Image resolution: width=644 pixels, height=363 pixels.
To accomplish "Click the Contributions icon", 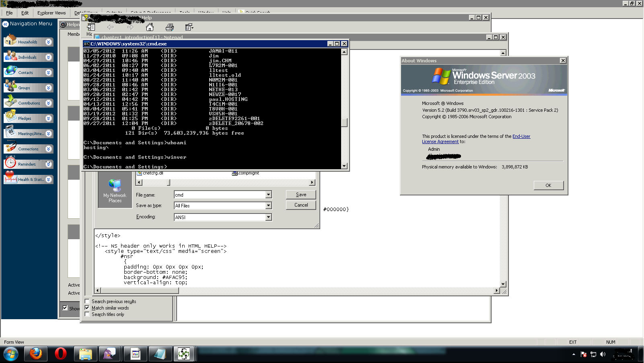I will (x=10, y=101).
